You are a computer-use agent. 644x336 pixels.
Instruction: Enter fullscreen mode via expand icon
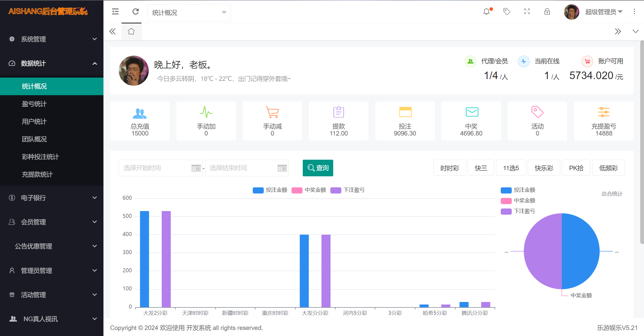527,12
